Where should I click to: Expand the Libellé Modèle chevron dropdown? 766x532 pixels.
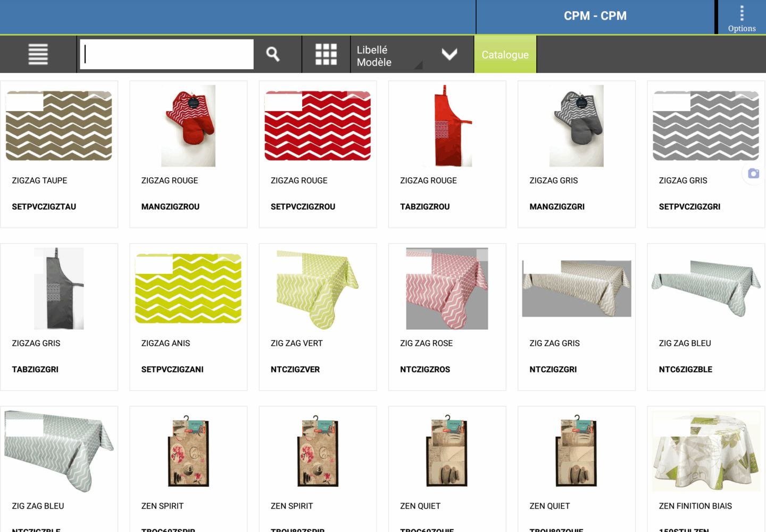tap(449, 54)
